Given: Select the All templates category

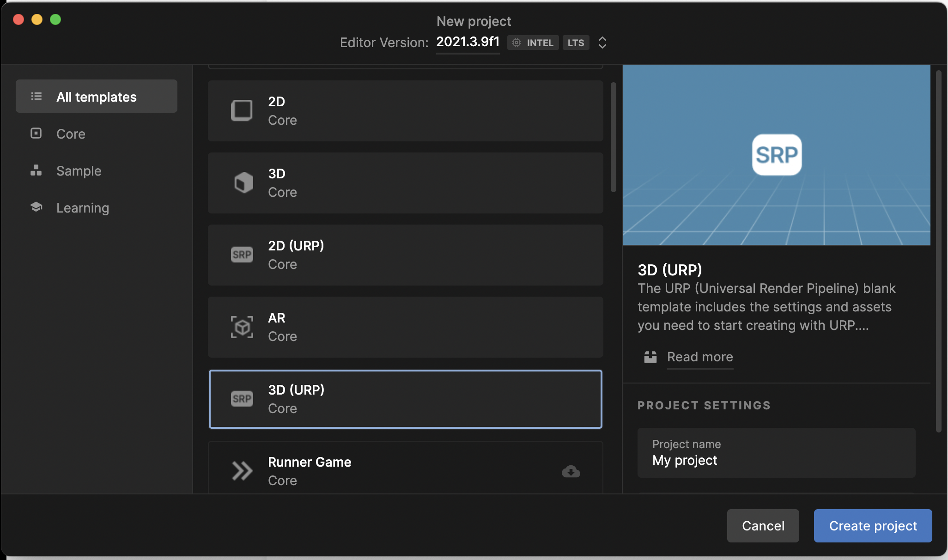Looking at the screenshot, I should coord(97,97).
